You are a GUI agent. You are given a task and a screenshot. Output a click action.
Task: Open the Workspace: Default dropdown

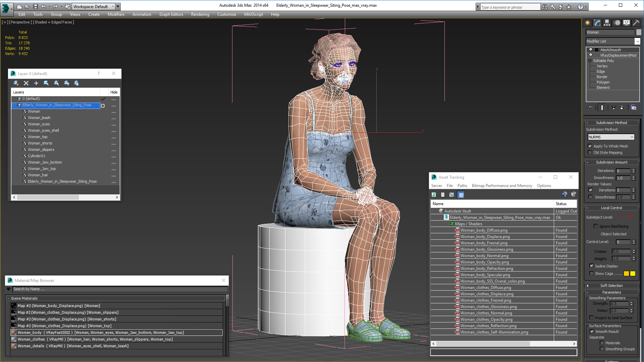coord(94,6)
